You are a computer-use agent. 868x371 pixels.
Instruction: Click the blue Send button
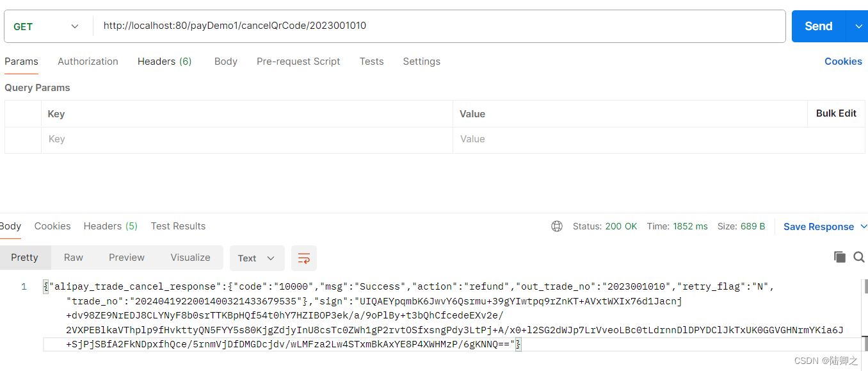tap(819, 26)
